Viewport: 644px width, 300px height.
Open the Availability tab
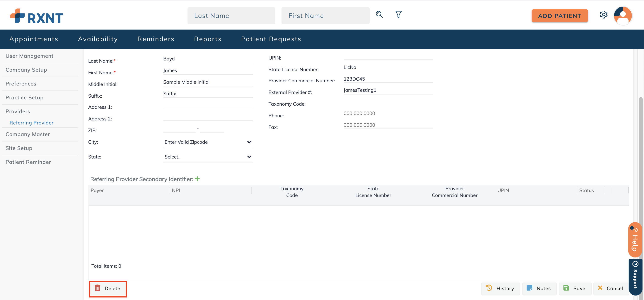tap(98, 39)
